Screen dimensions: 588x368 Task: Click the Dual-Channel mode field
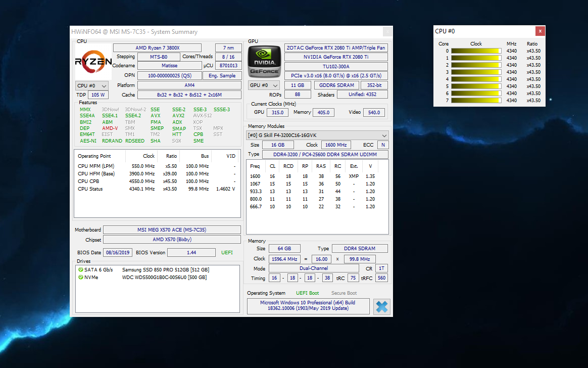point(314,268)
